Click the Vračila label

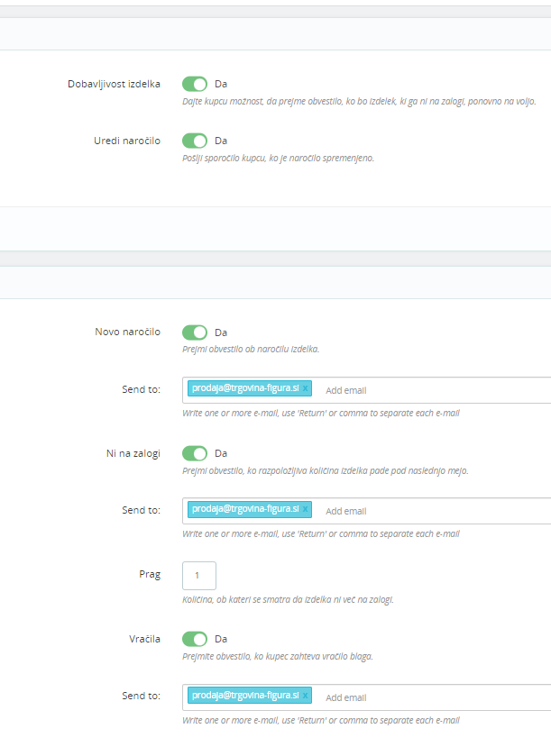[x=144, y=639]
